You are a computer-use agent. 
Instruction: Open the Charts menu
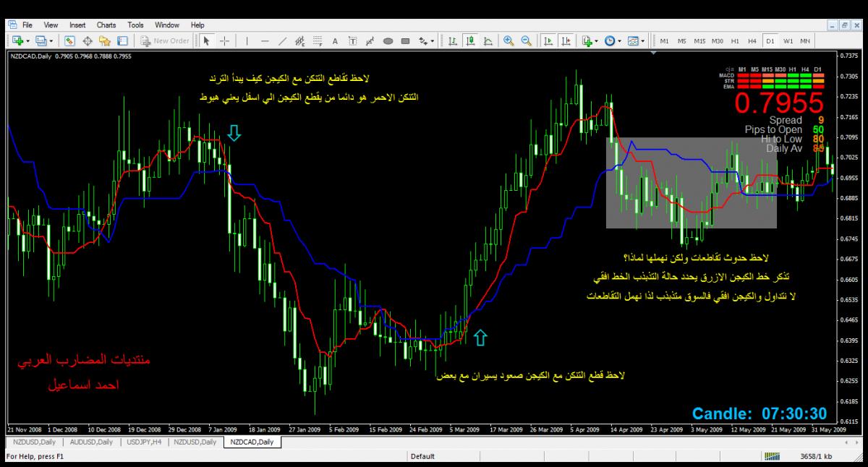(x=106, y=25)
